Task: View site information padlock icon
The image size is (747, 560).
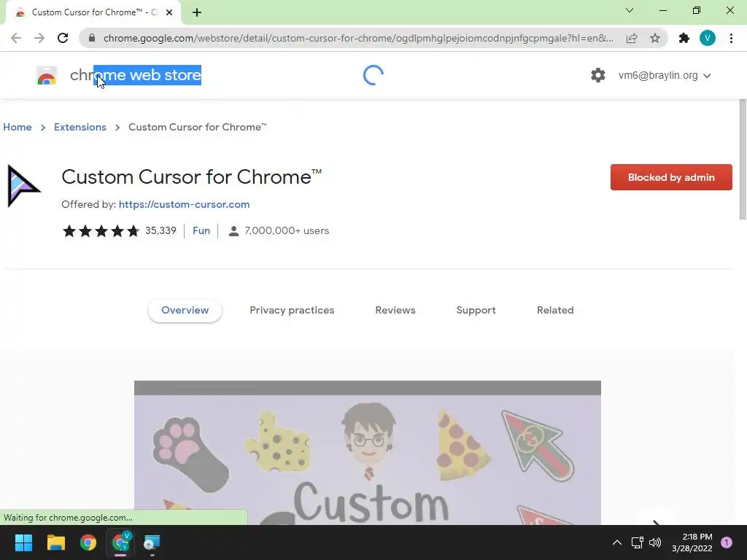Action: (x=93, y=38)
